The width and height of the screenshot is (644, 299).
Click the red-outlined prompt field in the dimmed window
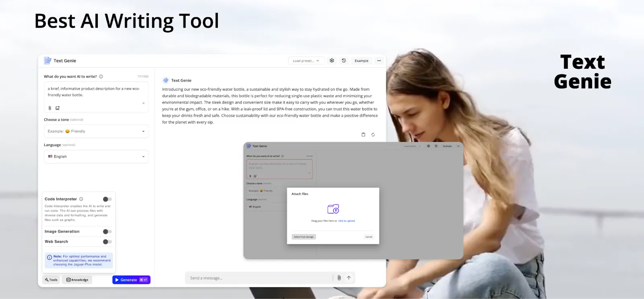click(x=279, y=169)
